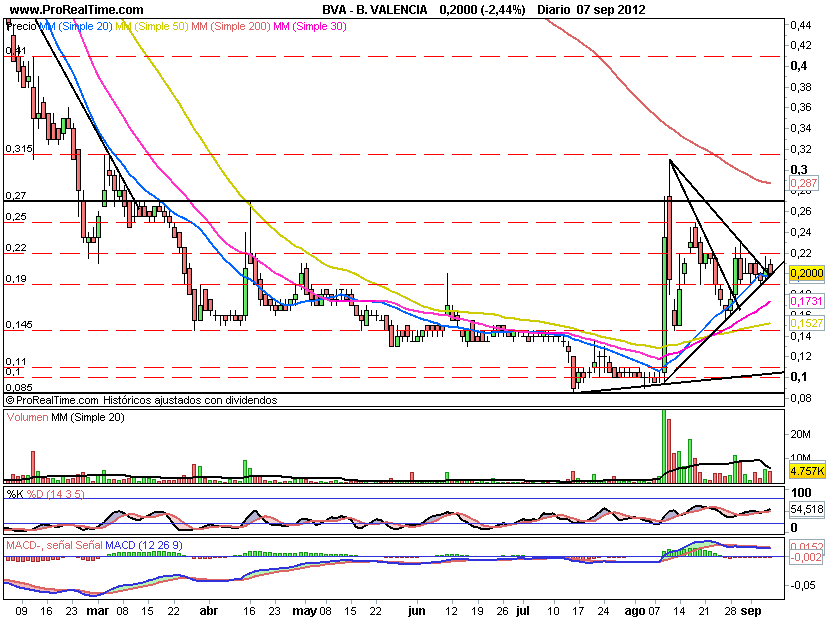Screen dimensions: 835x620
Task: Click the 0,1527 moving average value tag
Action: point(806,325)
